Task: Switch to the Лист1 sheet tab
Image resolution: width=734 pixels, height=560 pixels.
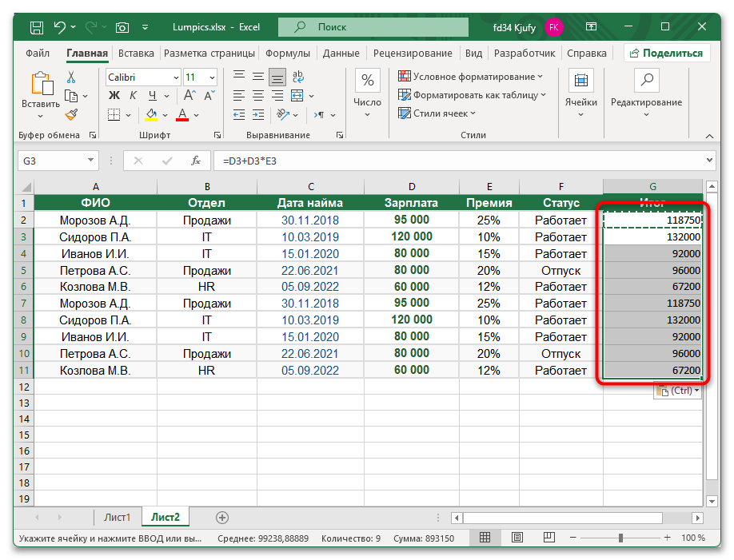Action: click(x=117, y=518)
